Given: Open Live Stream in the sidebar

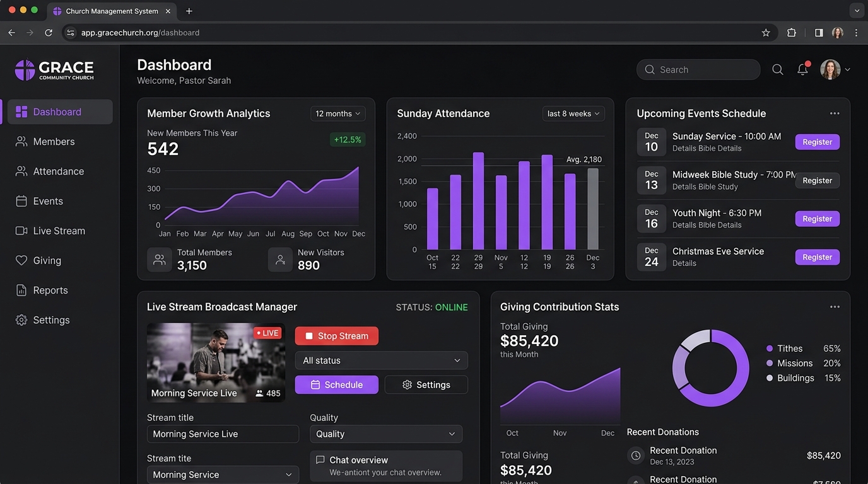Looking at the screenshot, I should pyautogui.click(x=59, y=231).
